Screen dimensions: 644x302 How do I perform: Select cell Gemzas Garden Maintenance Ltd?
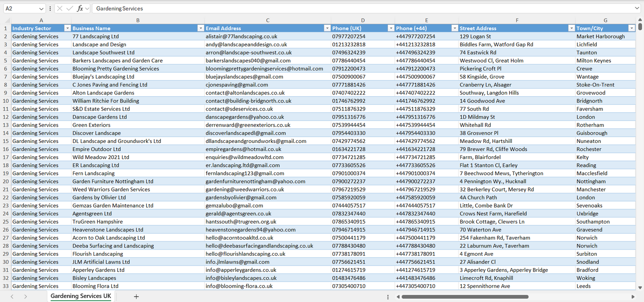pyautogui.click(x=138, y=205)
